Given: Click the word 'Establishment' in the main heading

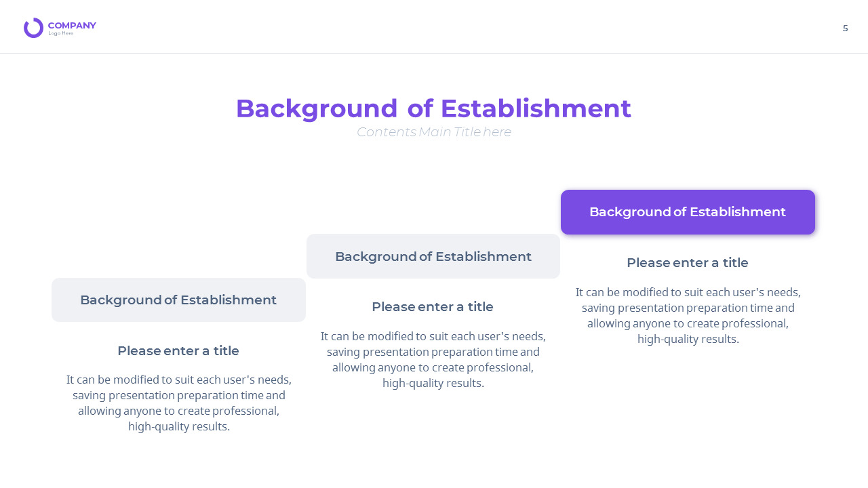Looking at the screenshot, I should click(536, 109).
